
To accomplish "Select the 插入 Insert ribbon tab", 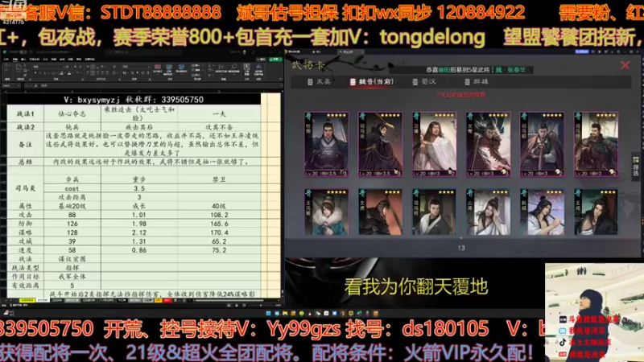I will click(23, 59).
